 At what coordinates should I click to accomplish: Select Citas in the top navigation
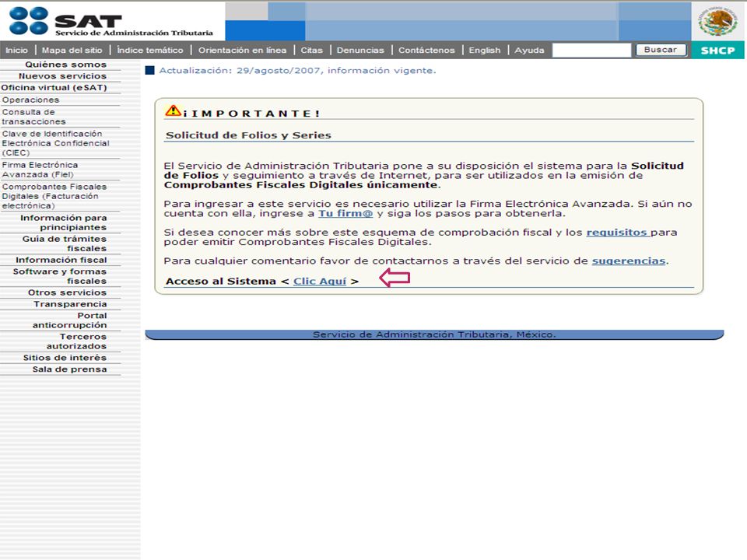pyautogui.click(x=311, y=50)
